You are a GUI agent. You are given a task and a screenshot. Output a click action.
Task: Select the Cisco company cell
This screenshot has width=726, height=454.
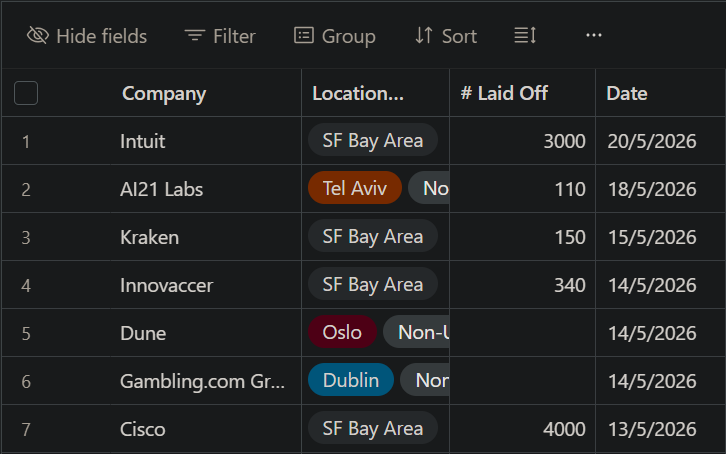(x=206, y=429)
